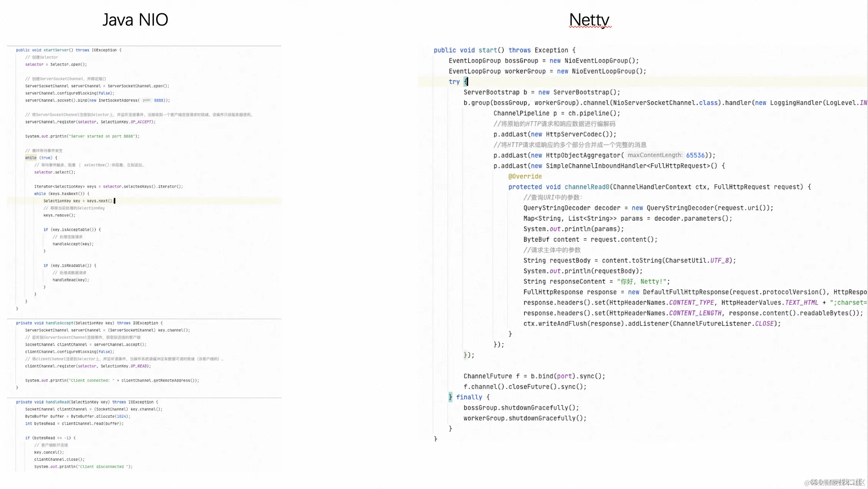The width and height of the screenshot is (868, 489).
Task: Click the maxContentLength inlay hint
Action: 654,155
